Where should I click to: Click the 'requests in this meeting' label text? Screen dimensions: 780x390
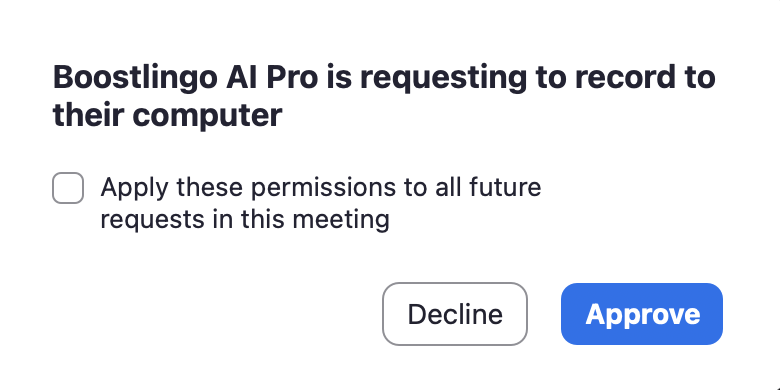tap(245, 219)
